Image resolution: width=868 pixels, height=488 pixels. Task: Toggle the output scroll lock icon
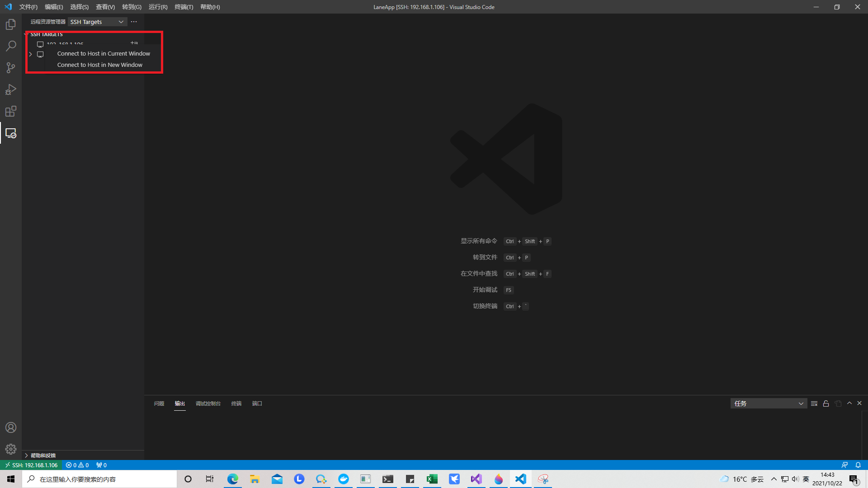pyautogui.click(x=826, y=404)
